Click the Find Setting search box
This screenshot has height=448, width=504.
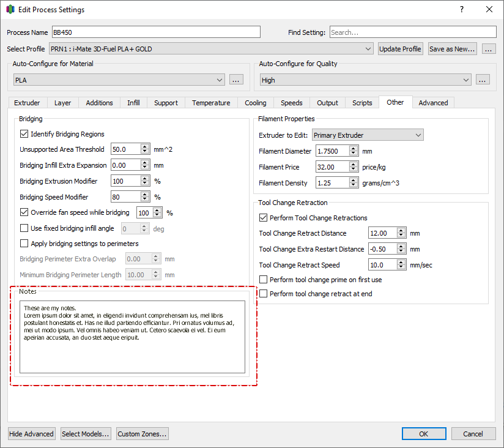[413, 32]
